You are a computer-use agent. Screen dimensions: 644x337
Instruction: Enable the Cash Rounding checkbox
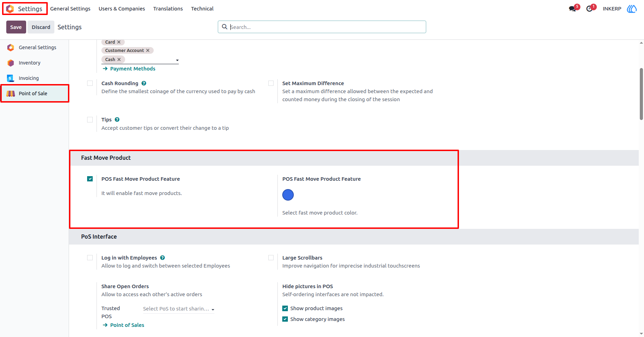point(90,83)
